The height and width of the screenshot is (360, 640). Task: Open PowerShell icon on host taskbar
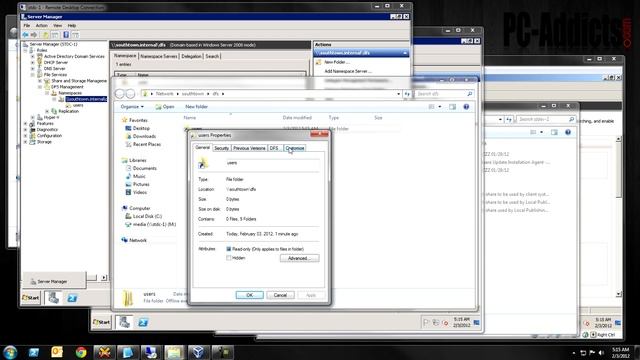tap(33, 352)
